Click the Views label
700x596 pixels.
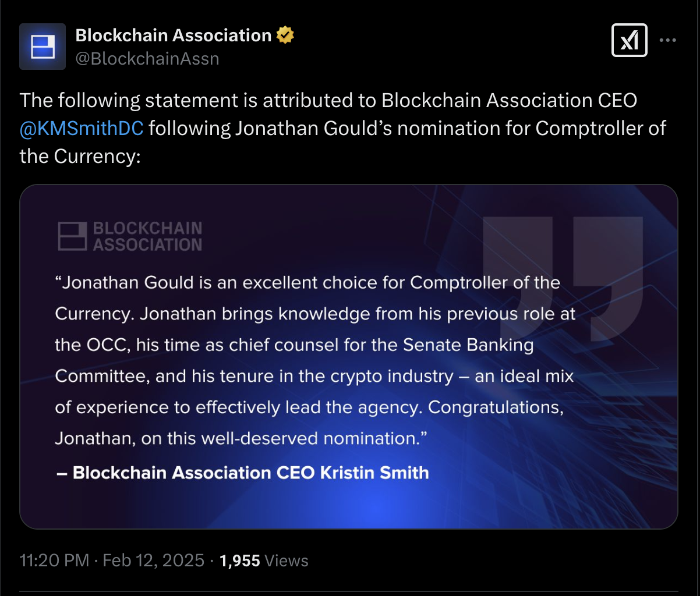pos(286,560)
